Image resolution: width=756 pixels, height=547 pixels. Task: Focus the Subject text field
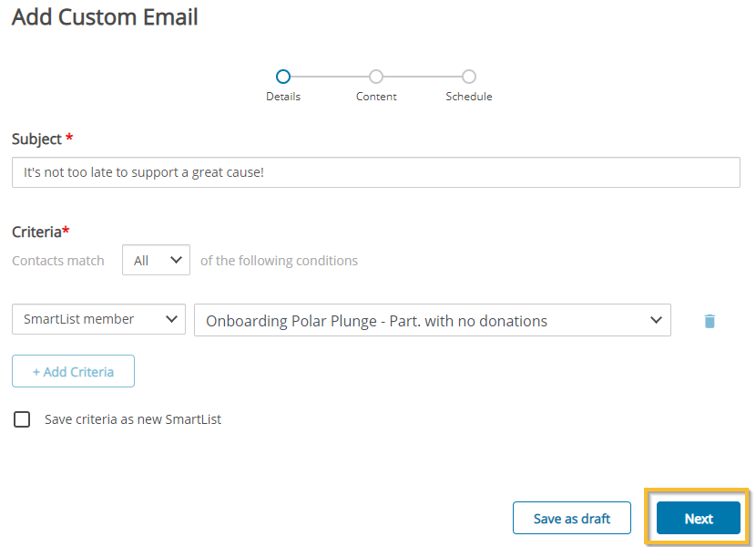click(x=376, y=172)
